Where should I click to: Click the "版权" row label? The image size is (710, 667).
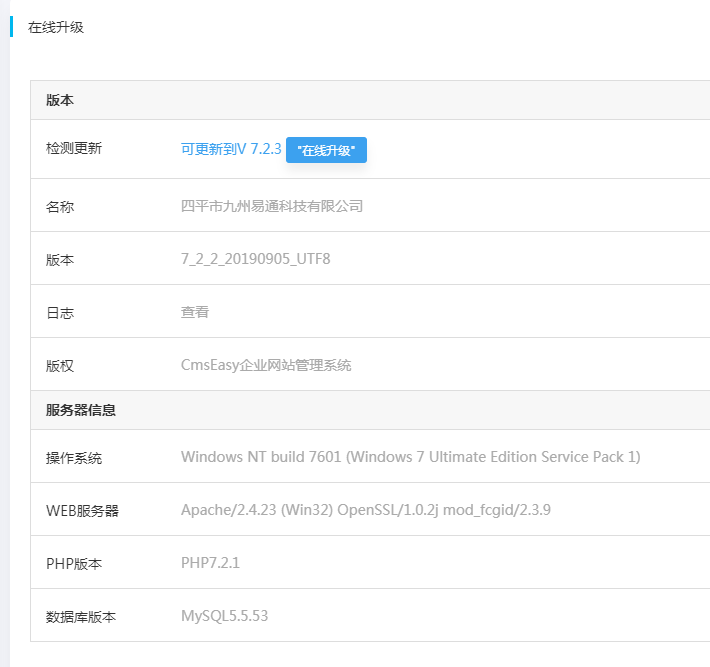[x=60, y=366]
